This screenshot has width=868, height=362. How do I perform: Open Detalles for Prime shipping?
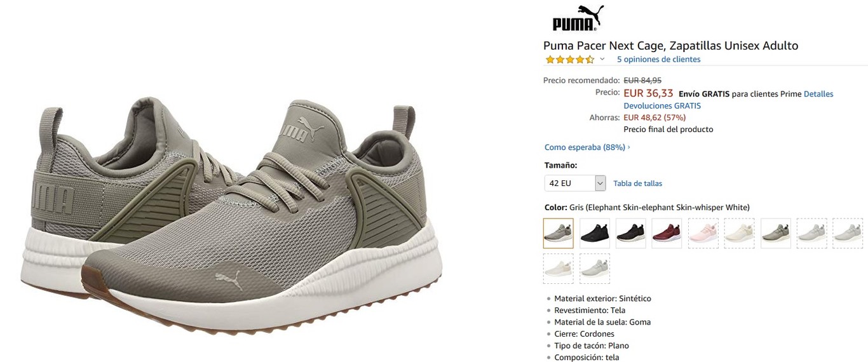(x=818, y=94)
